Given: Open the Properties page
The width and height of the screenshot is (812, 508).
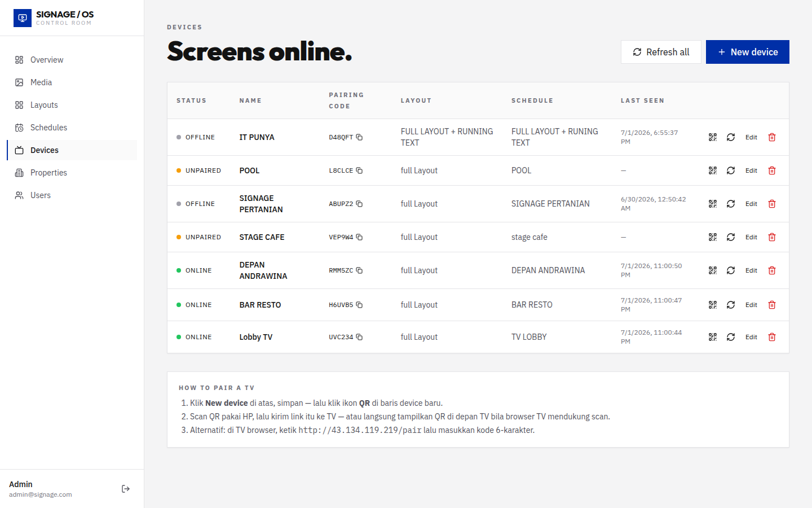Looking at the screenshot, I should coord(72,173).
